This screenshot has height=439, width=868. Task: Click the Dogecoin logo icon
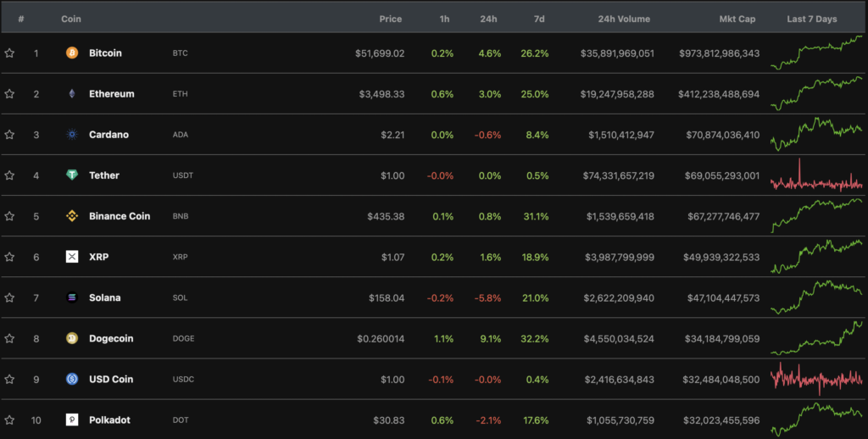[x=72, y=338]
